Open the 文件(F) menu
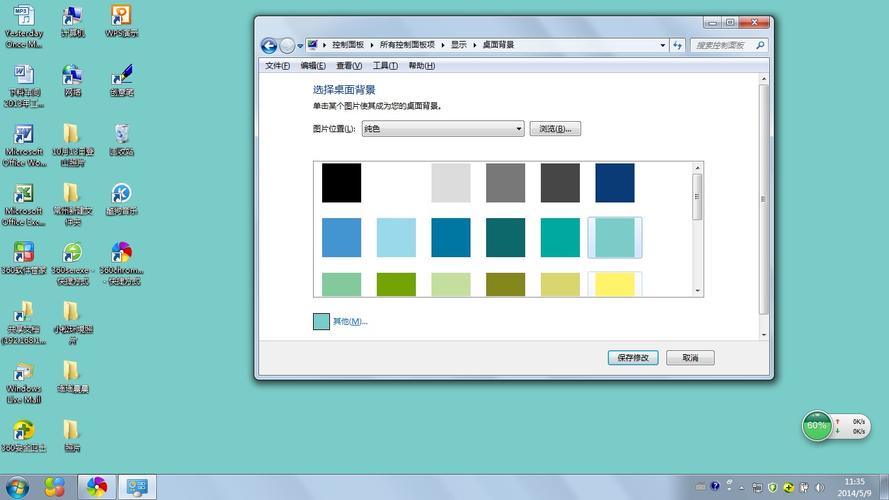Image resolution: width=889 pixels, height=500 pixels. (x=277, y=66)
